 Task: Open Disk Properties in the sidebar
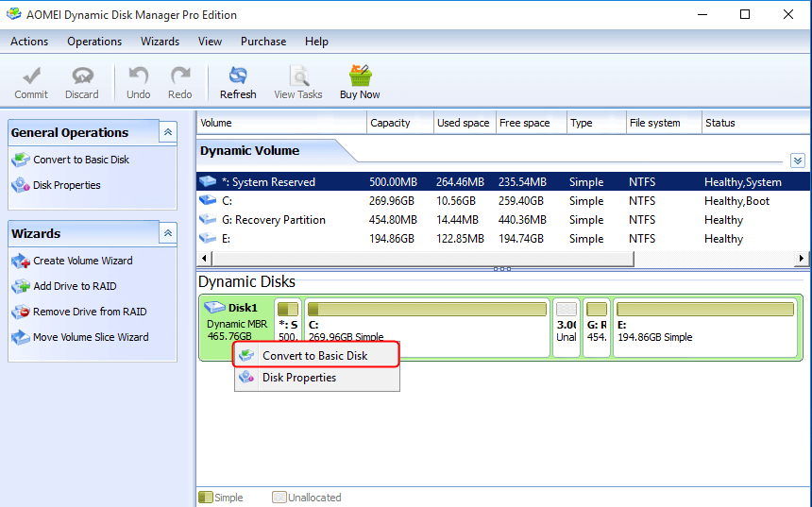tap(67, 185)
